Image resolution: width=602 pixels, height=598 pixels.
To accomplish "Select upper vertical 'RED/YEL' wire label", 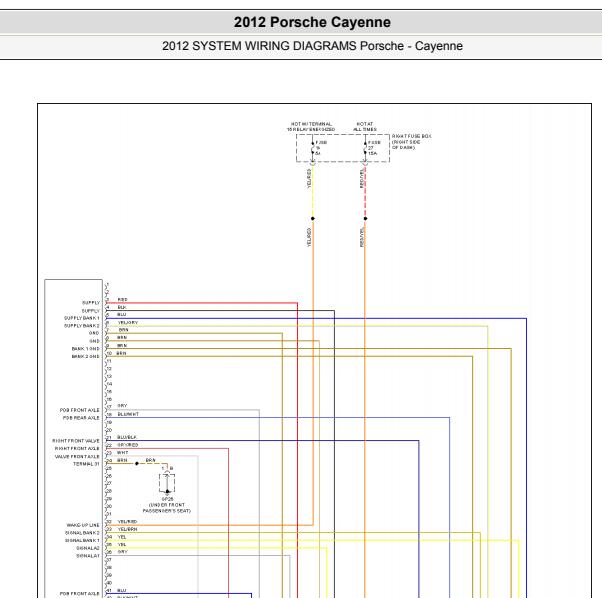I will tap(361, 179).
